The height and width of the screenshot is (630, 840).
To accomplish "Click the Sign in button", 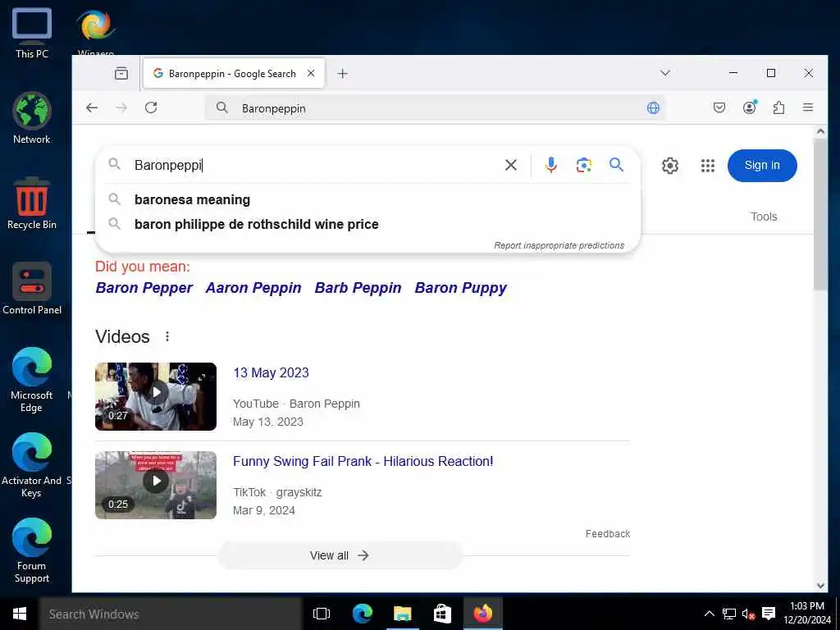I will (762, 166).
